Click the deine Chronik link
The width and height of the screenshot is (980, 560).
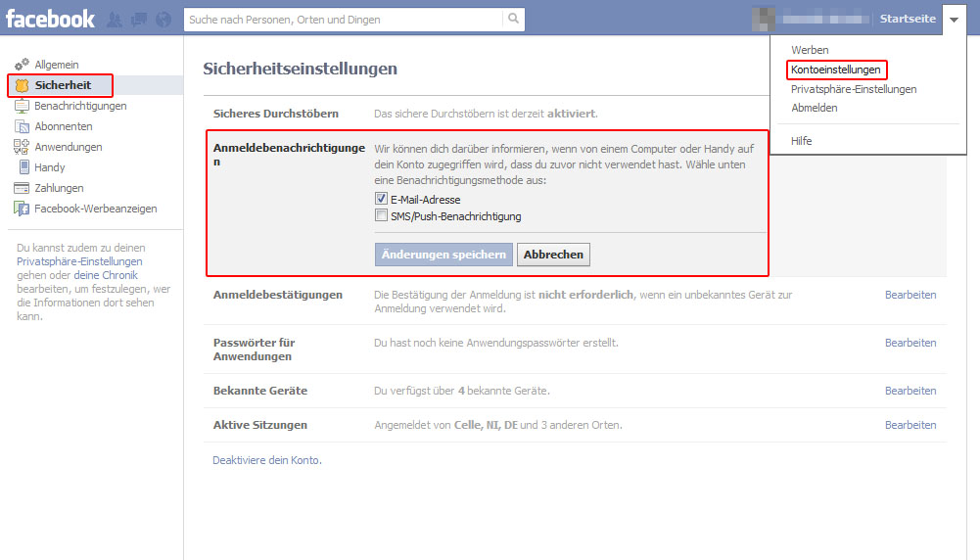tap(106, 275)
